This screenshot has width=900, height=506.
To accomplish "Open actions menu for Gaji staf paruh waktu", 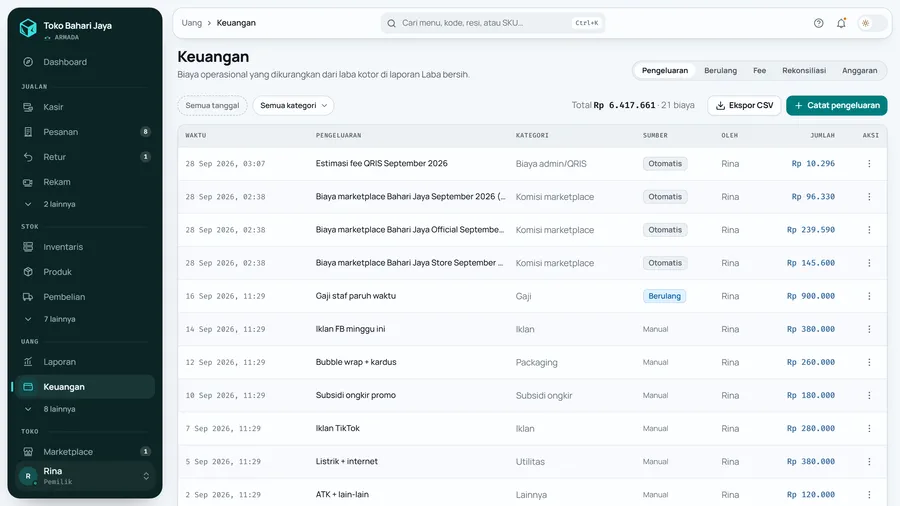I will 869,296.
